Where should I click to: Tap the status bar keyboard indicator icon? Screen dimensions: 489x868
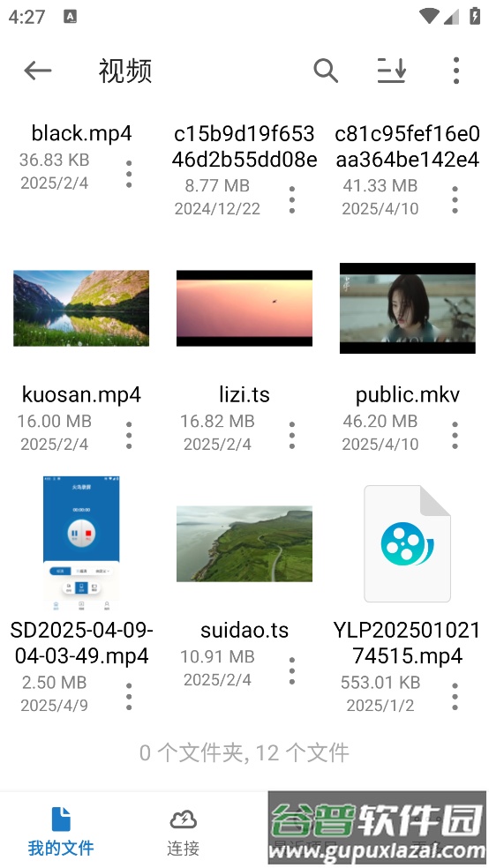(x=71, y=17)
